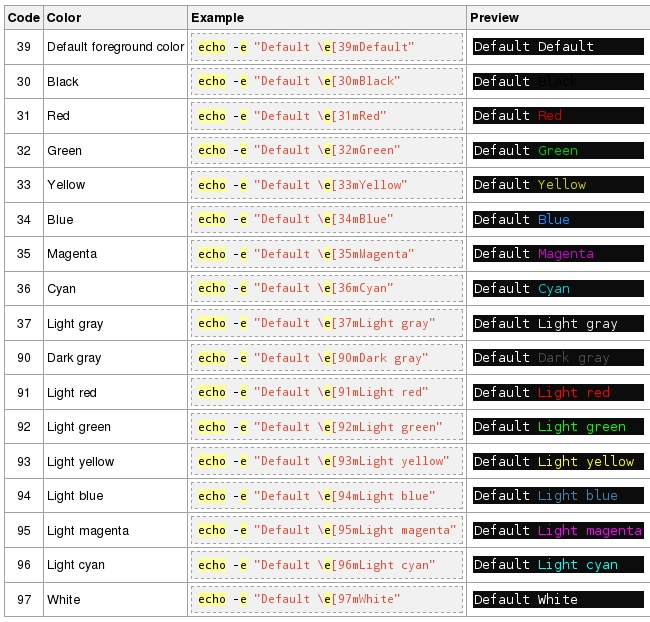Image resolution: width=650 pixels, height=622 pixels.
Task: Click the \e[30mBlack echo example code
Action: click(x=327, y=81)
